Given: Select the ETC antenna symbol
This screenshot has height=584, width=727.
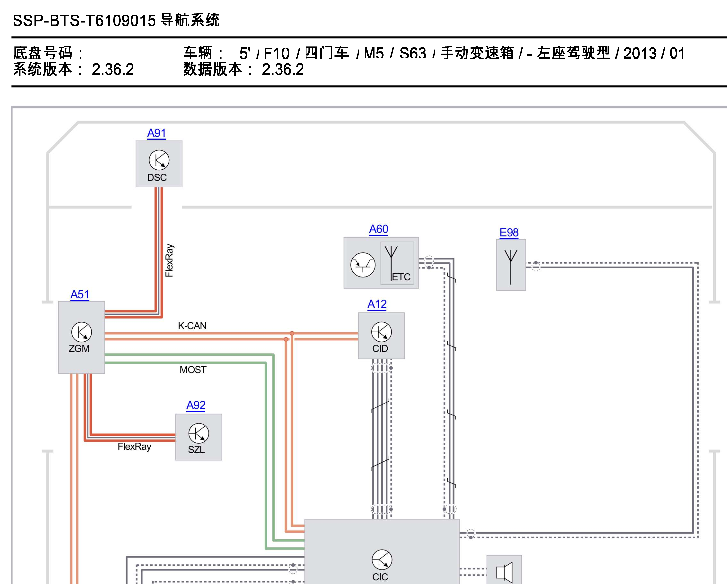Looking at the screenshot, I should click(397, 263).
